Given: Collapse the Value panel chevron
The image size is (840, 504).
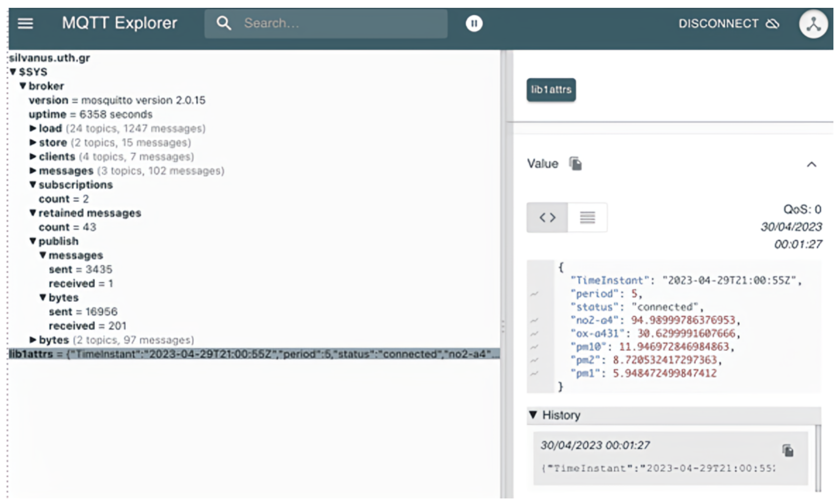Looking at the screenshot, I should [x=811, y=165].
